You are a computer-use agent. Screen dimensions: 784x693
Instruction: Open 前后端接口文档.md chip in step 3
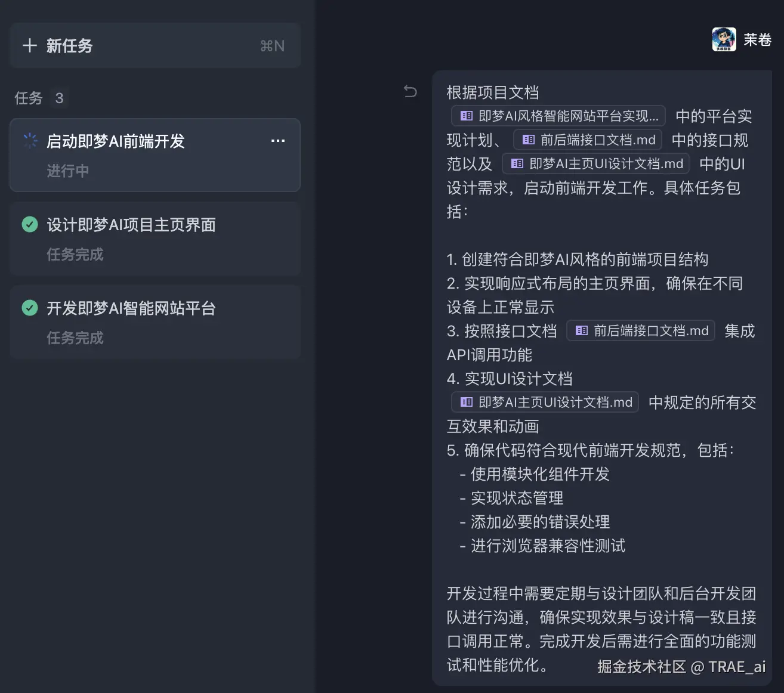point(641,331)
